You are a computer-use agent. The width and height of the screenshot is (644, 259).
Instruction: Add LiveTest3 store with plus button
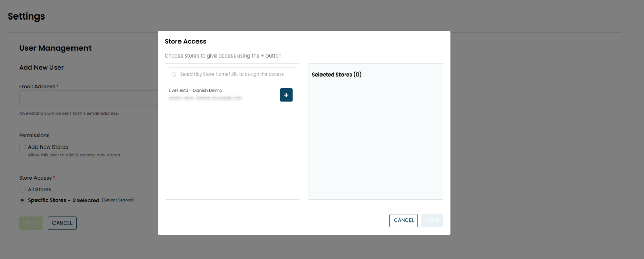286,95
